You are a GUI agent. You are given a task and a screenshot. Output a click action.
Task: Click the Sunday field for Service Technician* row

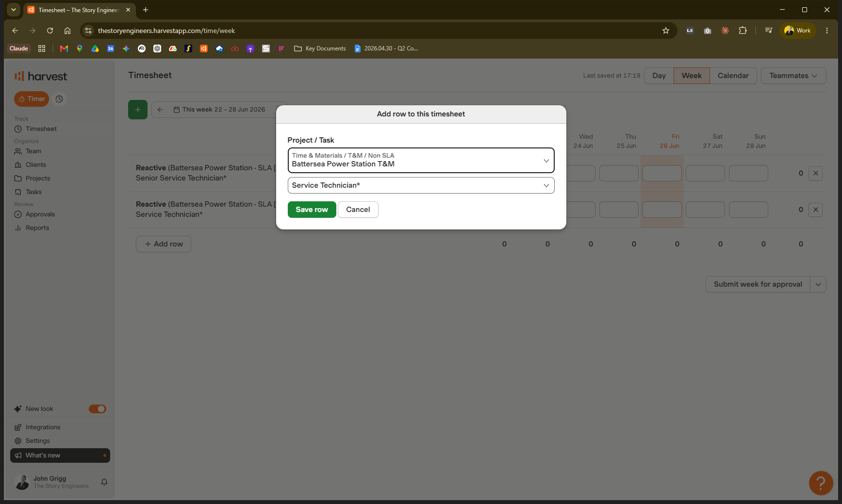click(748, 210)
